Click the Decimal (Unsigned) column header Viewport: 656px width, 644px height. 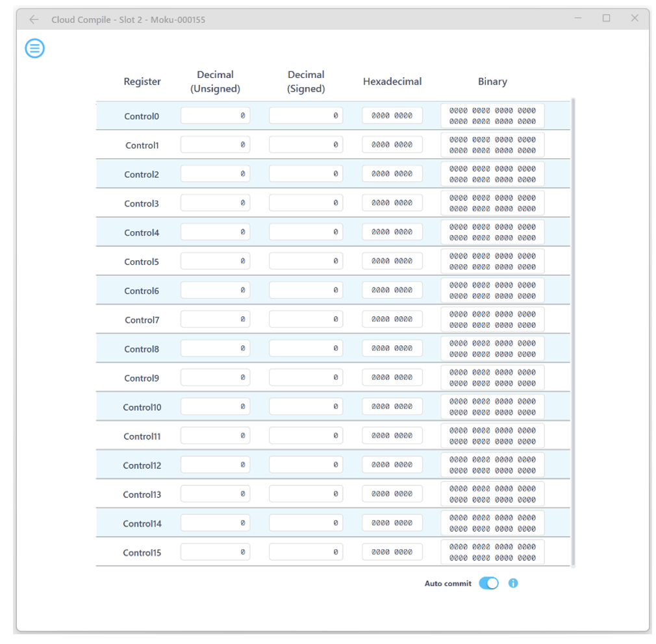pyautogui.click(x=215, y=82)
